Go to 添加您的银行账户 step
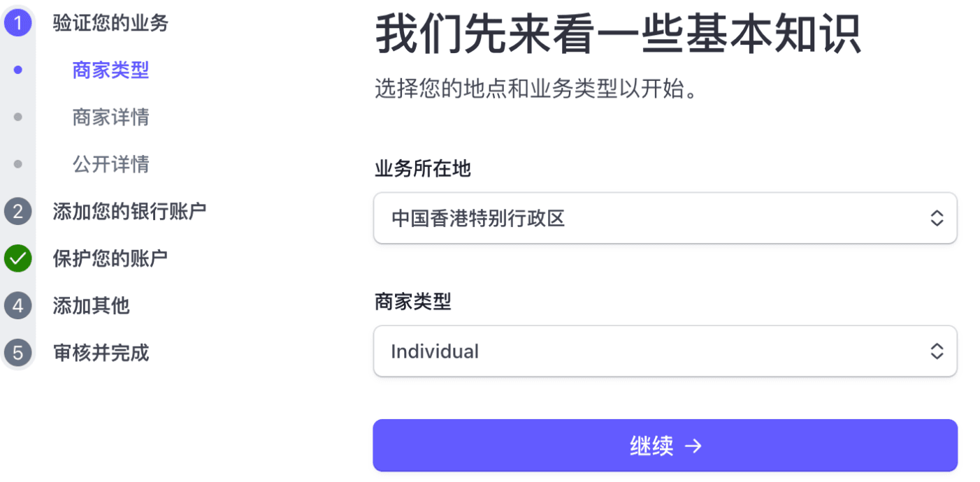This screenshot has height=482, width=980. [x=129, y=211]
